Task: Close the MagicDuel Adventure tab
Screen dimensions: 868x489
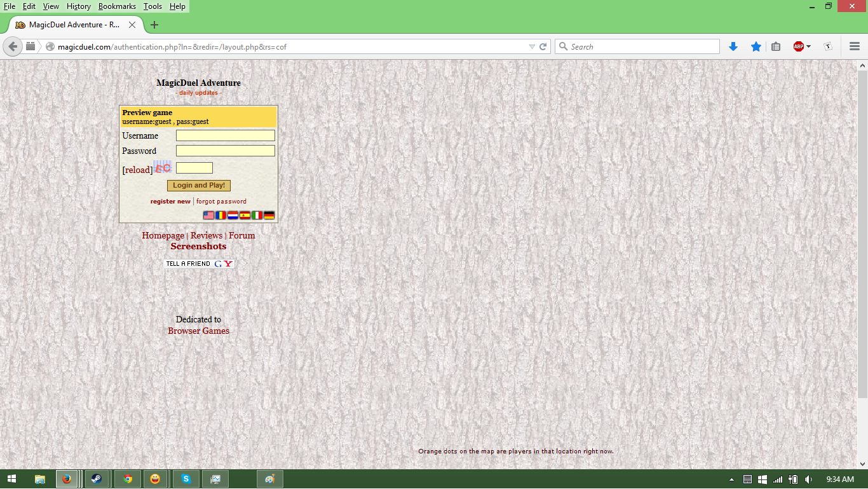Action: pyautogui.click(x=132, y=25)
